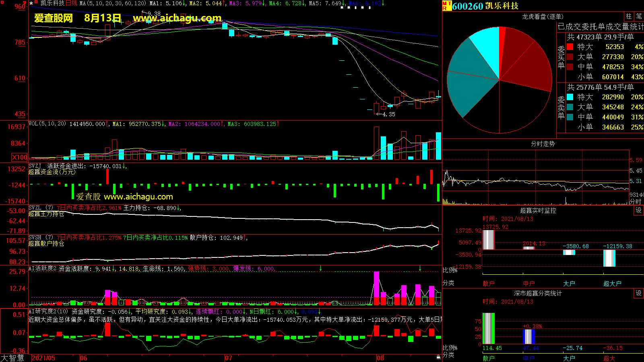Click the white star icon before 凯乐科技
The image size is (644, 362).
pyautogui.click(x=31, y=3)
